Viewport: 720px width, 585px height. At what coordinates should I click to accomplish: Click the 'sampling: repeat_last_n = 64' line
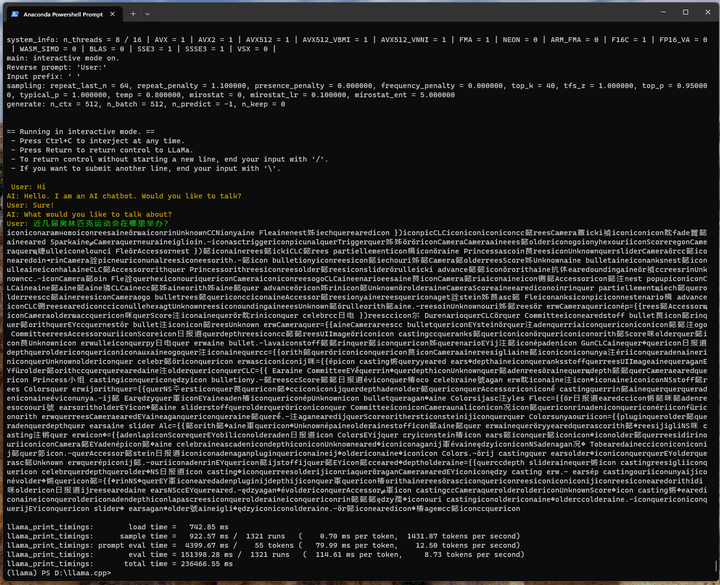pyautogui.click(x=357, y=90)
